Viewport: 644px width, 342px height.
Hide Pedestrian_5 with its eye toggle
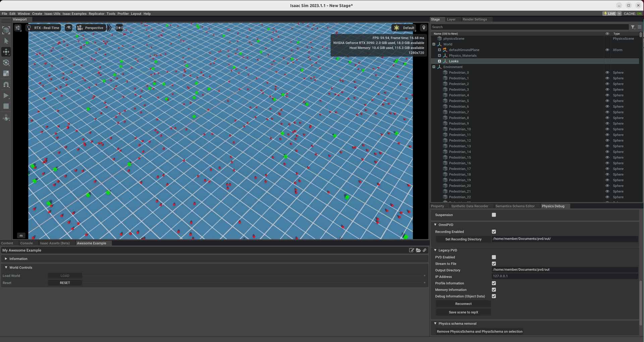pyautogui.click(x=607, y=101)
